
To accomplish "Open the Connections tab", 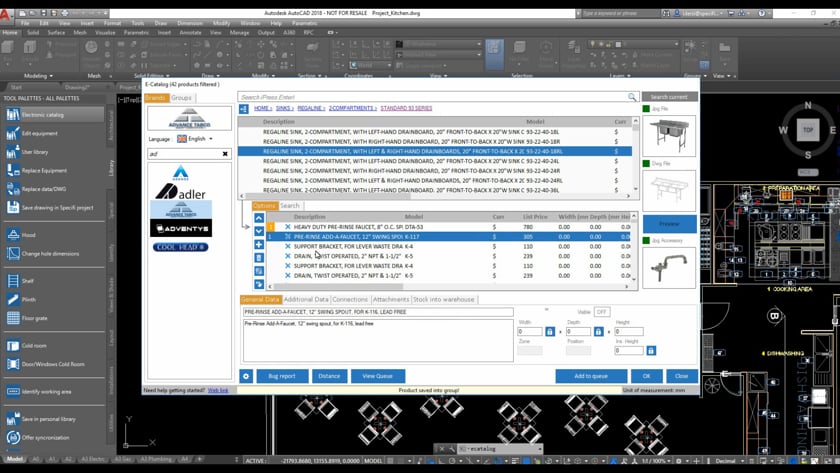I will tap(350, 299).
